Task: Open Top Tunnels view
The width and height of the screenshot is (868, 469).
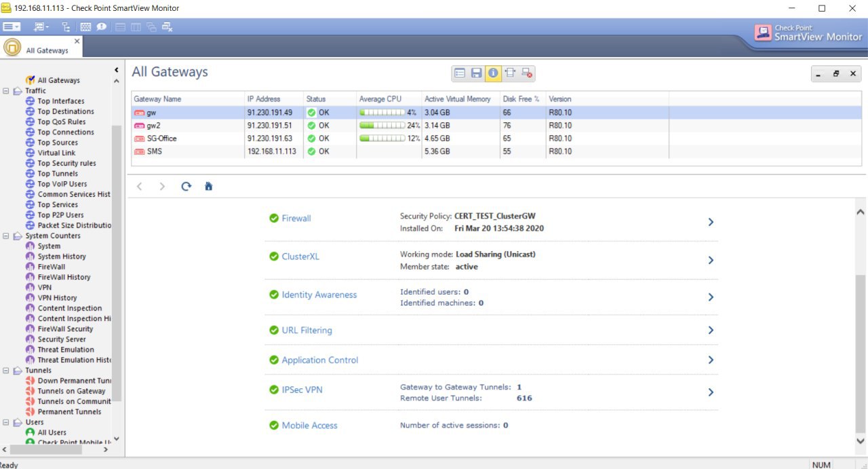Action: click(58, 174)
